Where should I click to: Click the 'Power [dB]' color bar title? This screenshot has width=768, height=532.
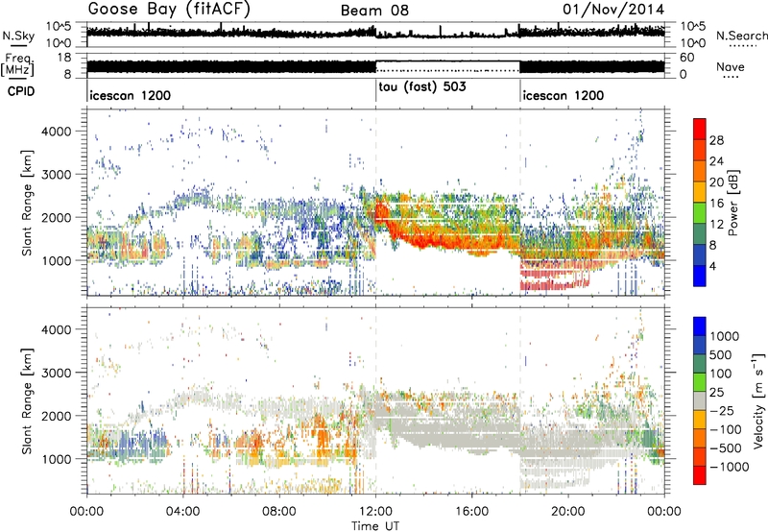click(732, 203)
